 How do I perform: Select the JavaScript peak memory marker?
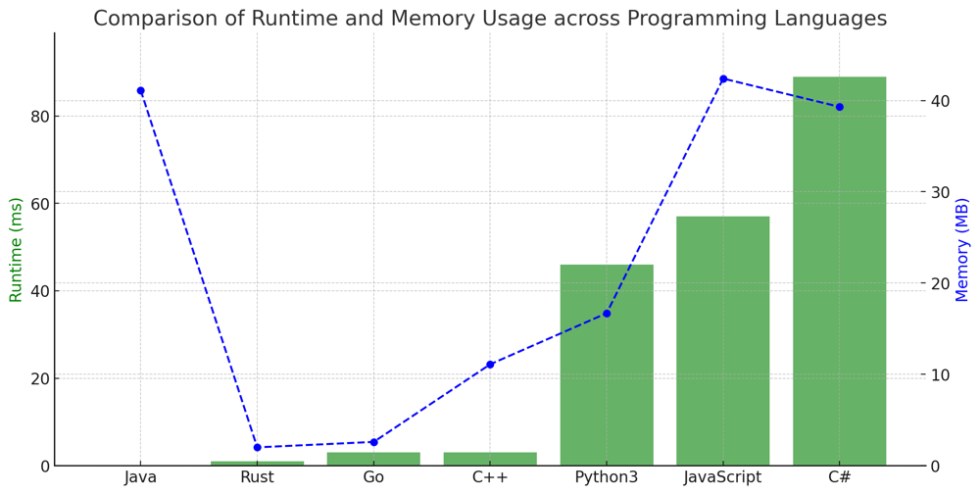coord(723,78)
